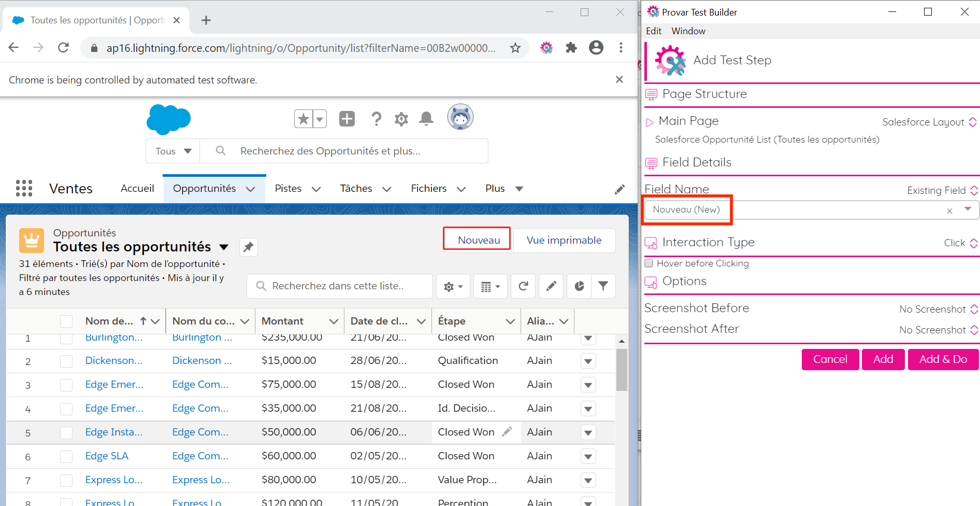Open the Edge SLA opportunity link
The image size is (980, 506).
107,456
